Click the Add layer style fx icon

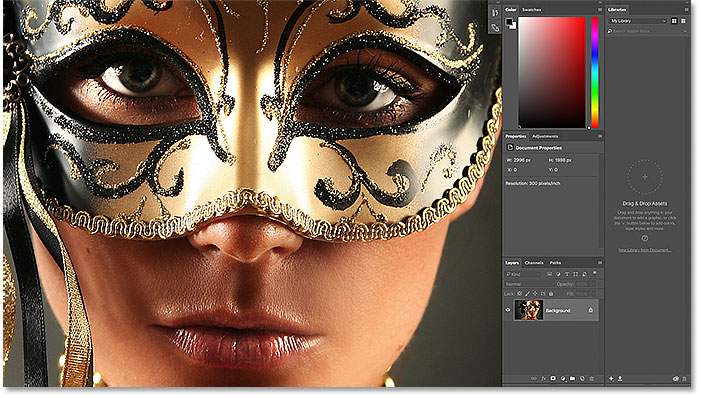point(544,378)
